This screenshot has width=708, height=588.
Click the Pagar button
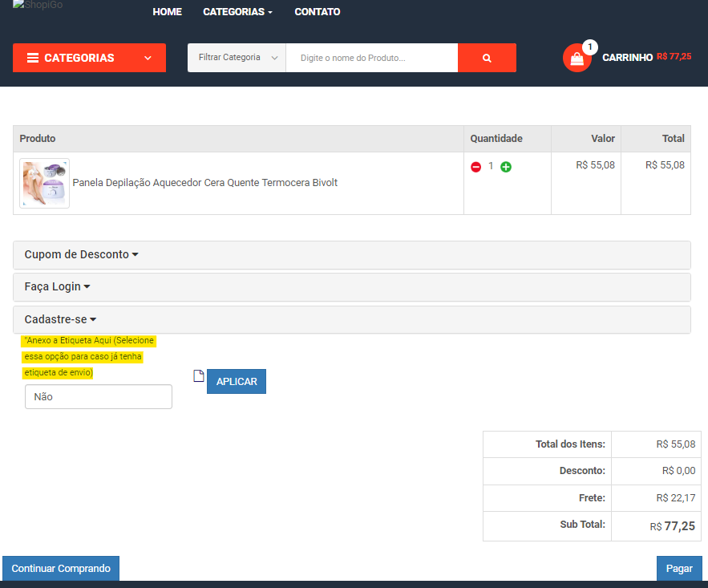point(679,568)
